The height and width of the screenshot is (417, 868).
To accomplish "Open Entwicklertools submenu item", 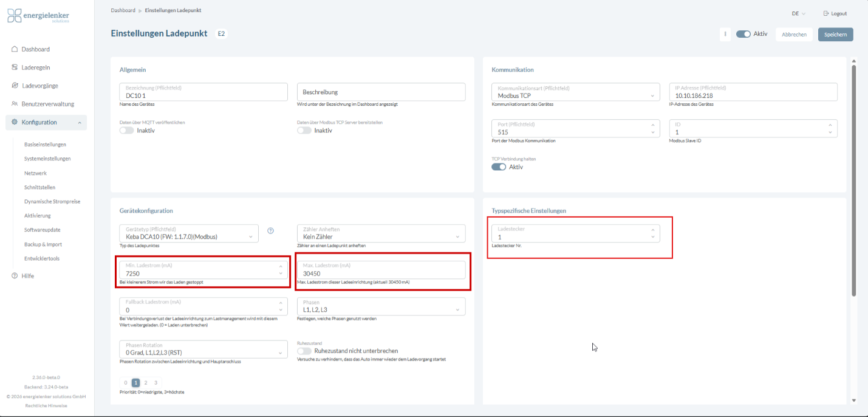I will point(42,258).
